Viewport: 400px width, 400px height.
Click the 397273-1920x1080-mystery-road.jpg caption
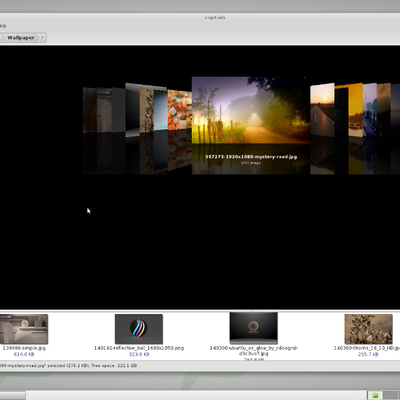tap(251, 157)
